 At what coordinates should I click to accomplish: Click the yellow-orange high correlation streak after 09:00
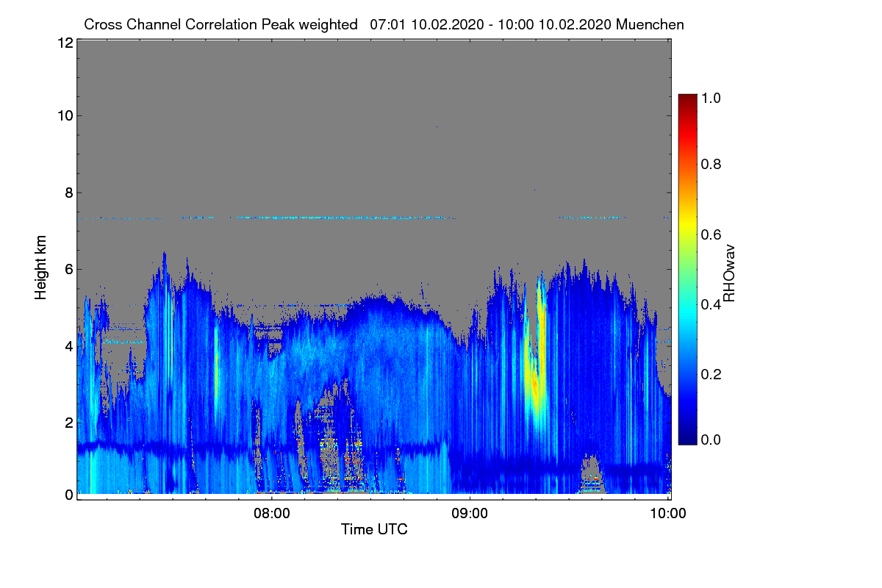click(536, 353)
